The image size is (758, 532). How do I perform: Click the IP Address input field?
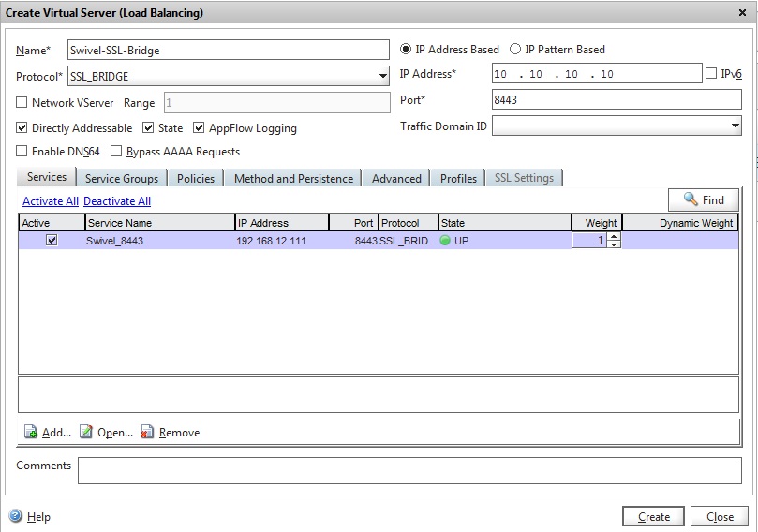pyautogui.click(x=597, y=73)
